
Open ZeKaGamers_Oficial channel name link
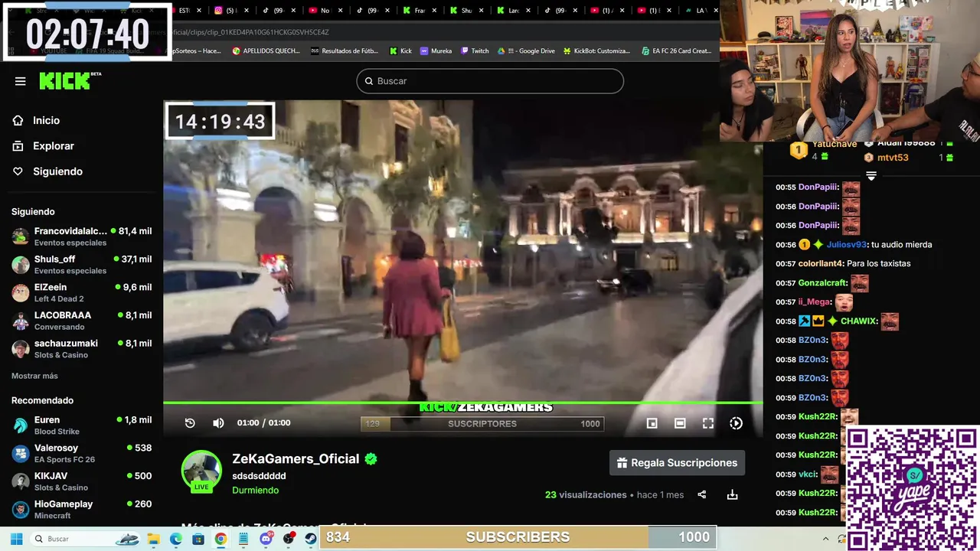click(296, 458)
